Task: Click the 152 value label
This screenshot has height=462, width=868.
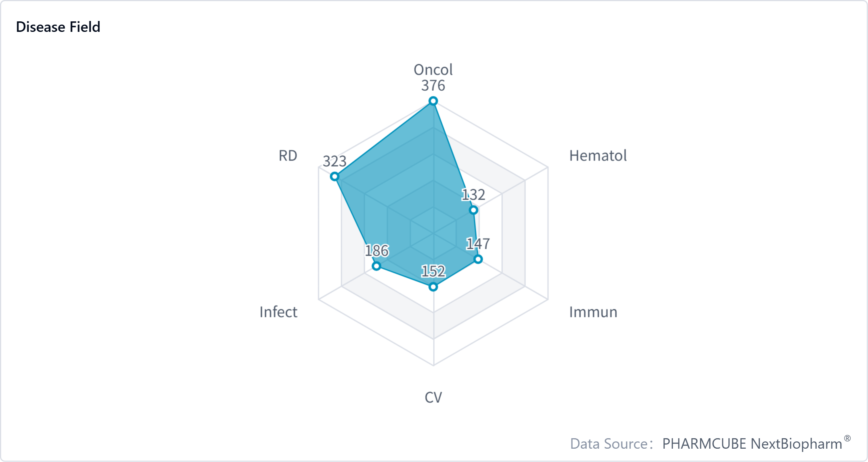Action: pos(433,271)
